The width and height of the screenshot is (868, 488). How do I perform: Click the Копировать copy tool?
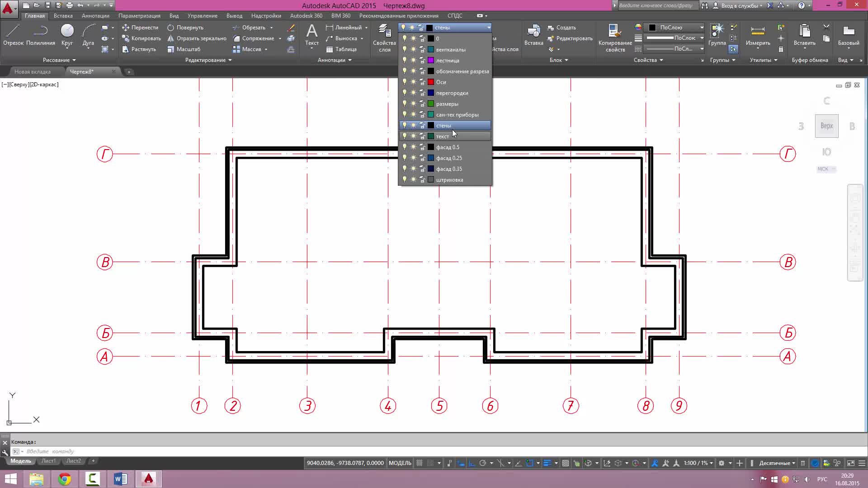pyautogui.click(x=142, y=38)
